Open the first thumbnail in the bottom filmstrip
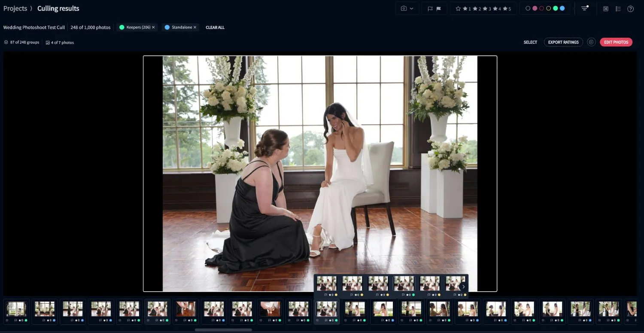The width and height of the screenshot is (644, 333). click(x=16, y=309)
